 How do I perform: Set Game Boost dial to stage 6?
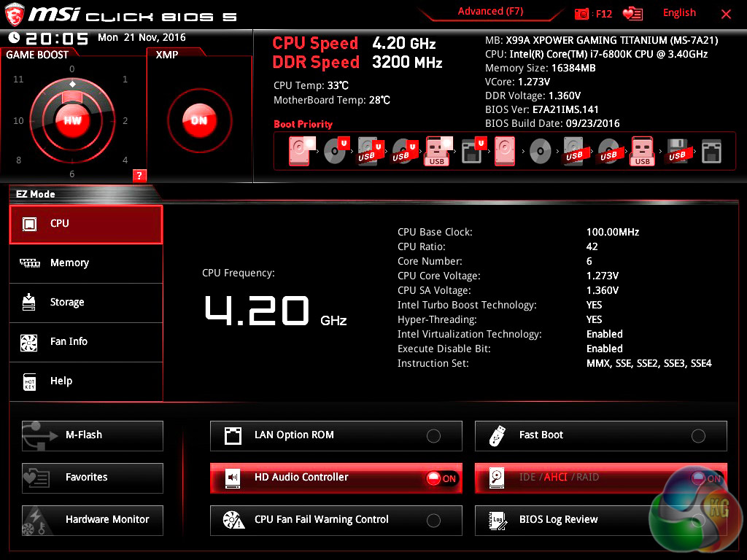72,174
